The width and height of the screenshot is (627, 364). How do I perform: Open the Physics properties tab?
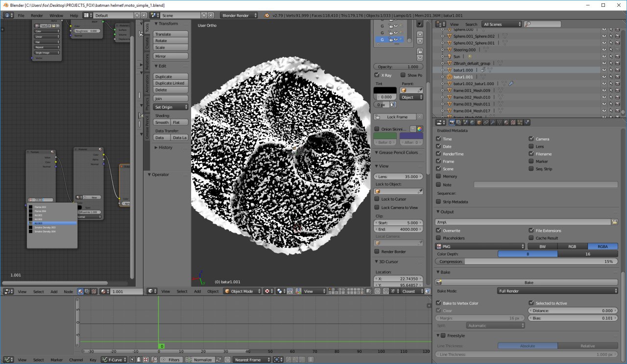[527, 122]
